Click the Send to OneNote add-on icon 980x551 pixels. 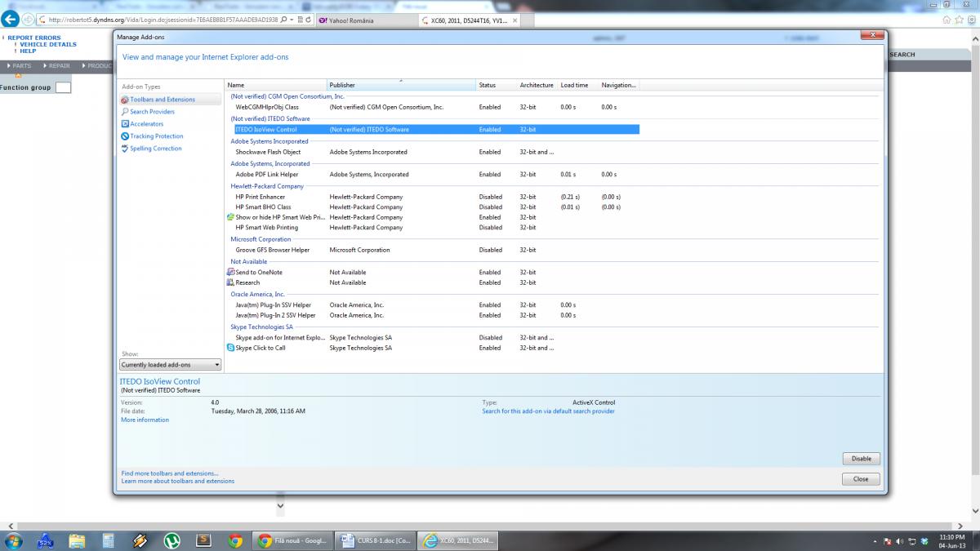[230, 272]
